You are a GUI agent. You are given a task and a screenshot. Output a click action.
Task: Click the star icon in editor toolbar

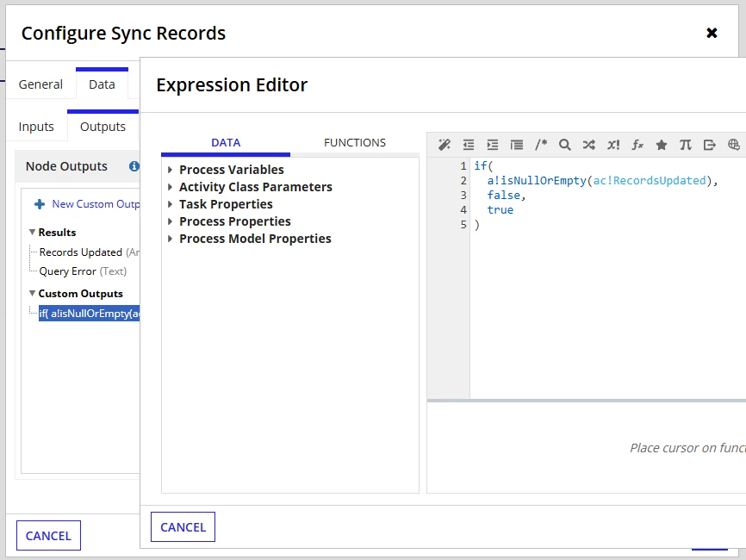[x=662, y=145]
